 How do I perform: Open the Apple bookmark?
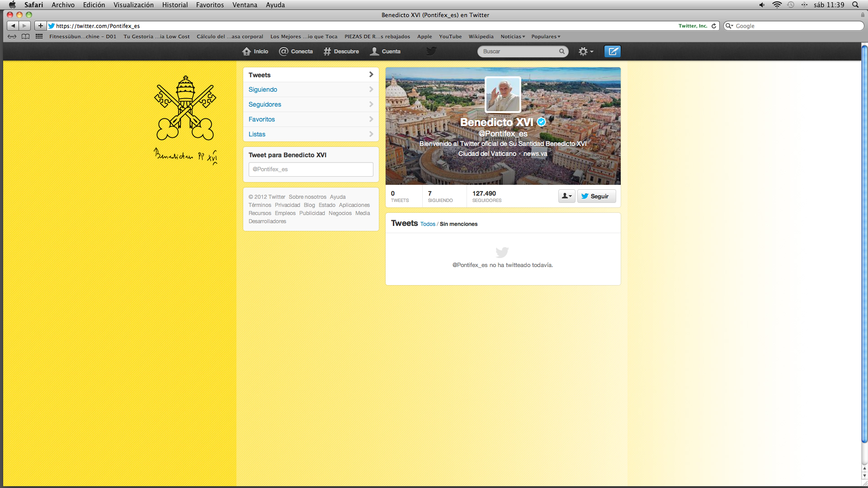(x=425, y=37)
